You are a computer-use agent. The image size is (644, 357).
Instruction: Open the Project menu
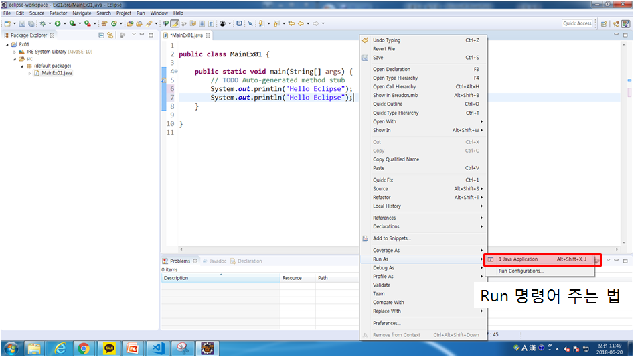pos(124,13)
